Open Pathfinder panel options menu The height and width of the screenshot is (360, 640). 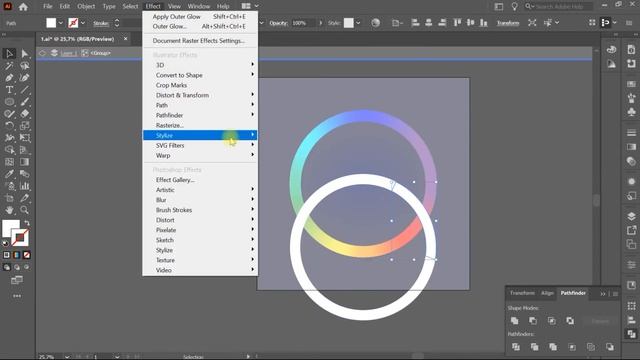pos(616,293)
